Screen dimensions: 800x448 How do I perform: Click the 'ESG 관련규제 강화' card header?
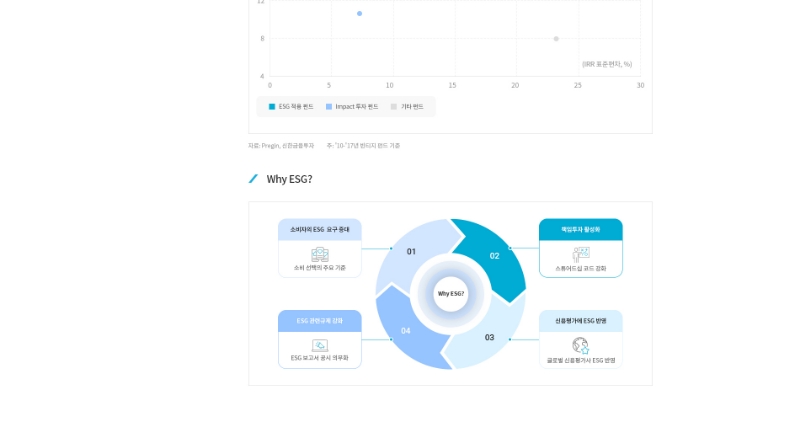point(320,321)
